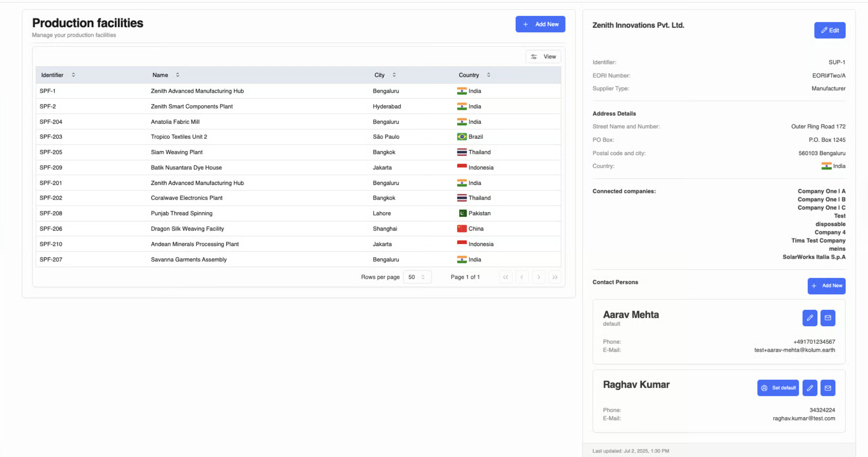The width and height of the screenshot is (868, 457).
Task: Sort table by City column
Action: pos(385,75)
